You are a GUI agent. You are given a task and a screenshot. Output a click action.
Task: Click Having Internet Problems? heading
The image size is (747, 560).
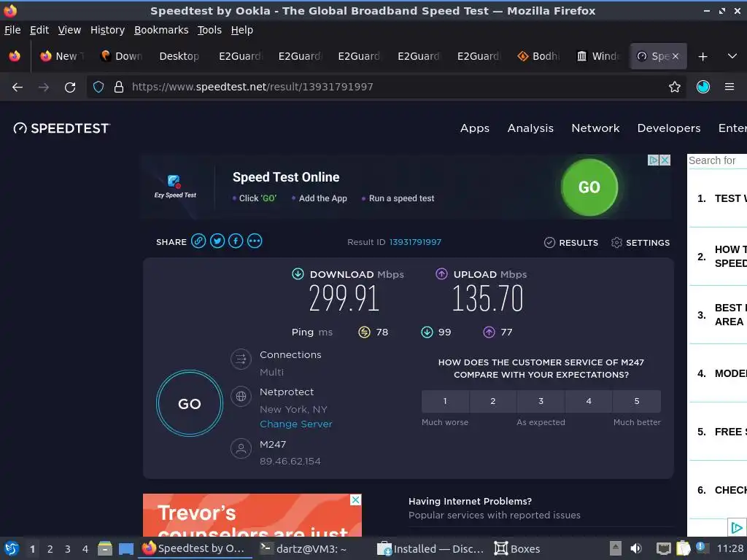(471, 501)
